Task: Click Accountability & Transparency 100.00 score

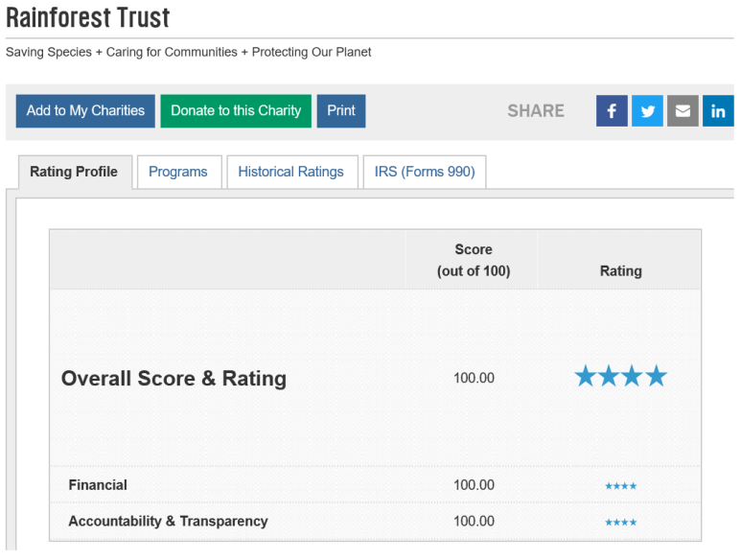Action: pos(474,521)
